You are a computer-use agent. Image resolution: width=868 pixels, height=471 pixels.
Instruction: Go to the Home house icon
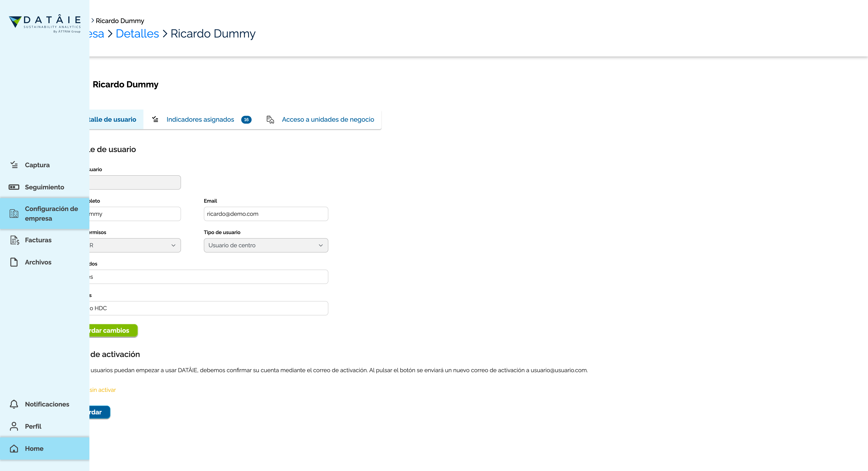pos(14,448)
